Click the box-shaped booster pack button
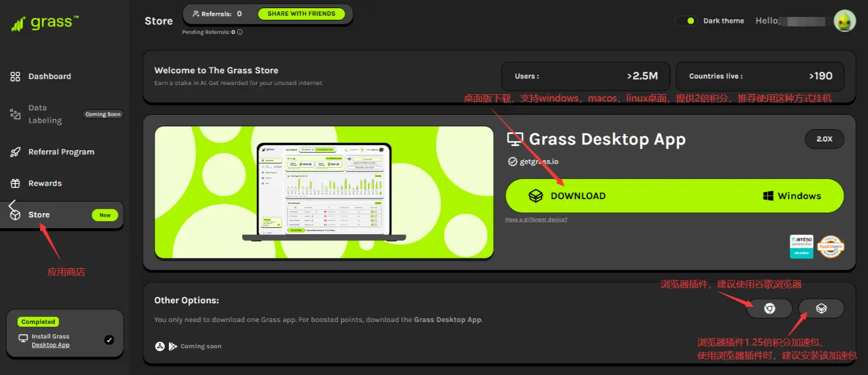The height and width of the screenshot is (375, 868). tap(821, 309)
